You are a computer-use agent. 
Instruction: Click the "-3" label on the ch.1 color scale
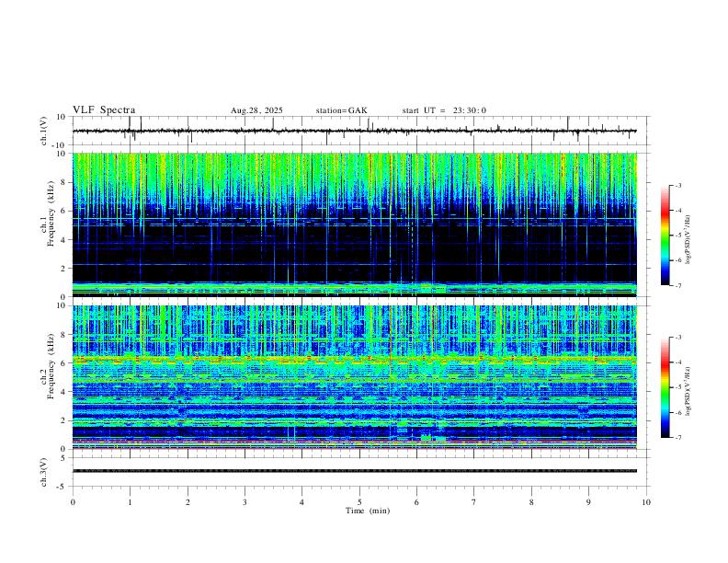tap(678, 186)
